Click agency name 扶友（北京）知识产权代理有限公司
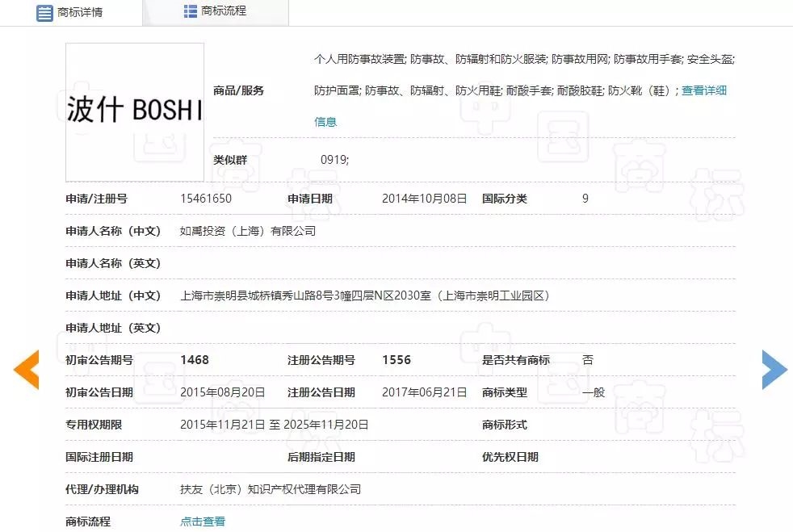This screenshot has width=793, height=532. pyautogui.click(x=271, y=489)
